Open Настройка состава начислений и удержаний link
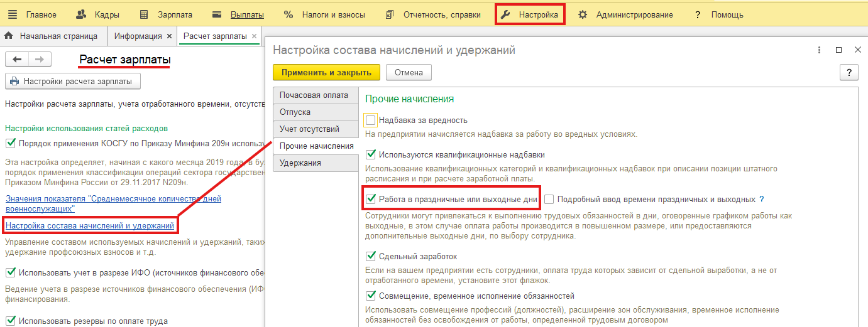This screenshot has width=868, height=327. pos(90,225)
